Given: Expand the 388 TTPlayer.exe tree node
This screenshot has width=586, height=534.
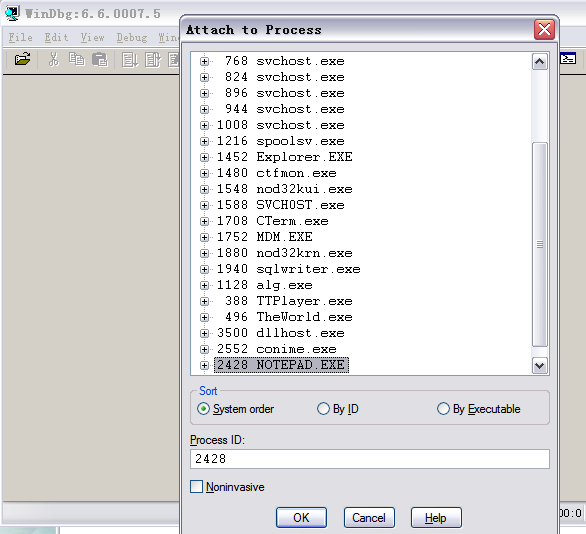Looking at the screenshot, I should [x=204, y=301].
